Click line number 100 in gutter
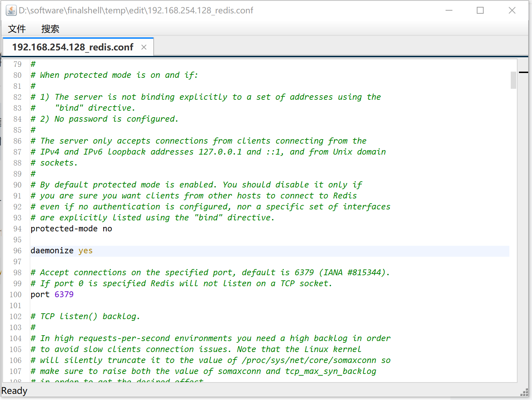The width and height of the screenshot is (532, 400). (15, 294)
